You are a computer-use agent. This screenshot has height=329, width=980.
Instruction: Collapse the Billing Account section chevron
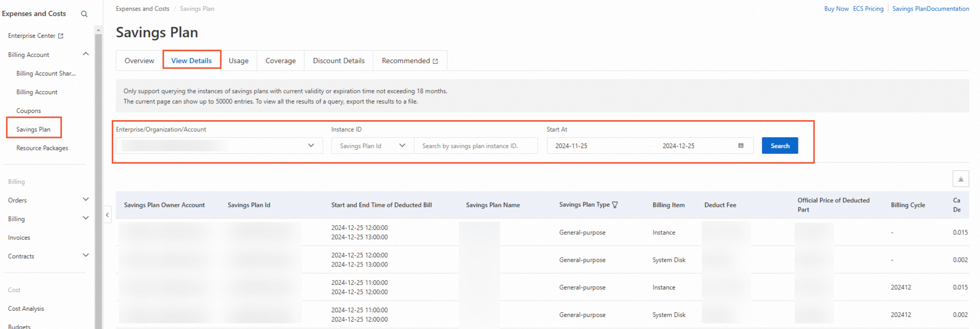(86, 54)
